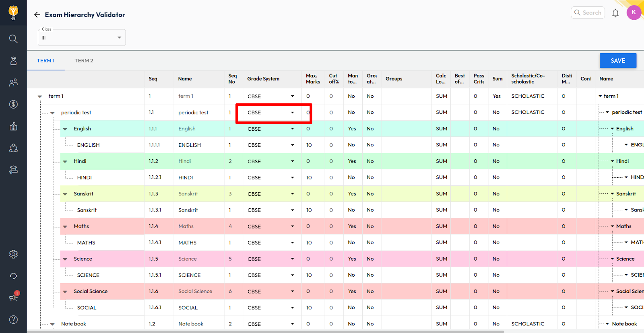Image resolution: width=644 pixels, height=333 pixels.
Task: Open the Class dropdown showing III
Action: [82, 38]
